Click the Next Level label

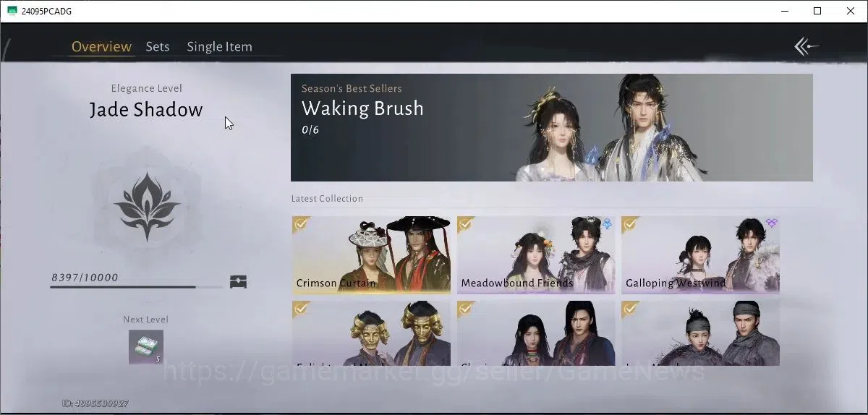pyautogui.click(x=146, y=320)
